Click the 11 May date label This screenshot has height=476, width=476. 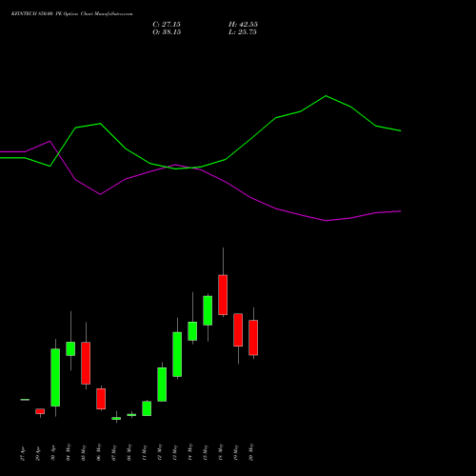[145, 452]
